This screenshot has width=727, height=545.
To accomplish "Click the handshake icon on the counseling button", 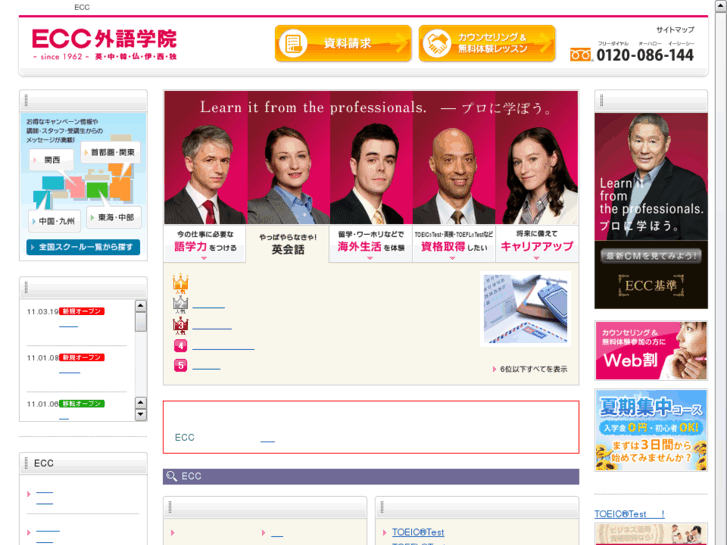I will coord(437,44).
